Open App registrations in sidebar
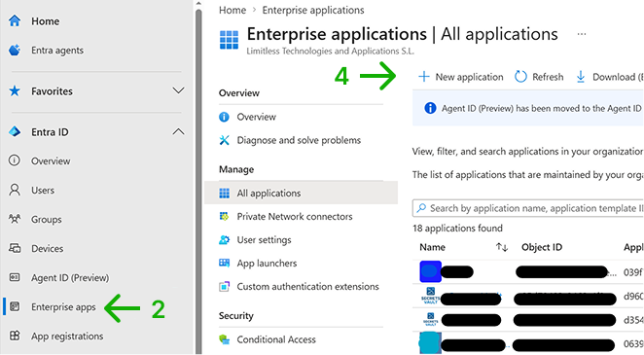Screen dimensions: 644x355 pyautogui.click(x=67, y=337)
